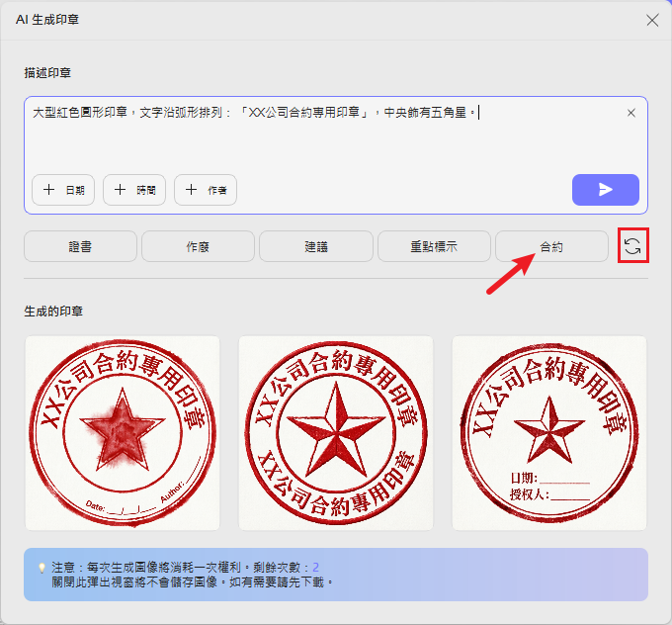Add 時間 field to the description
The height and width of the screenshot is (625, 672).
[134, 190]
